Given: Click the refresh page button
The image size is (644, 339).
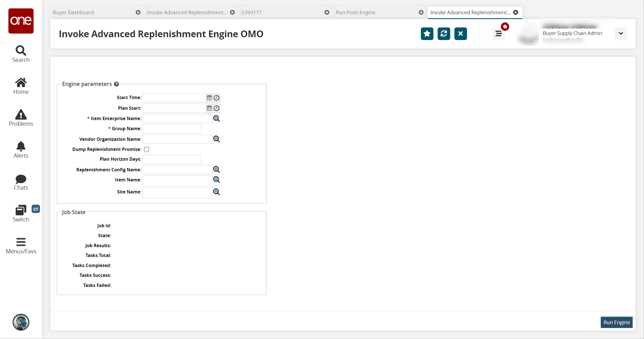Looking at the screenshot, I should (444, 34).
